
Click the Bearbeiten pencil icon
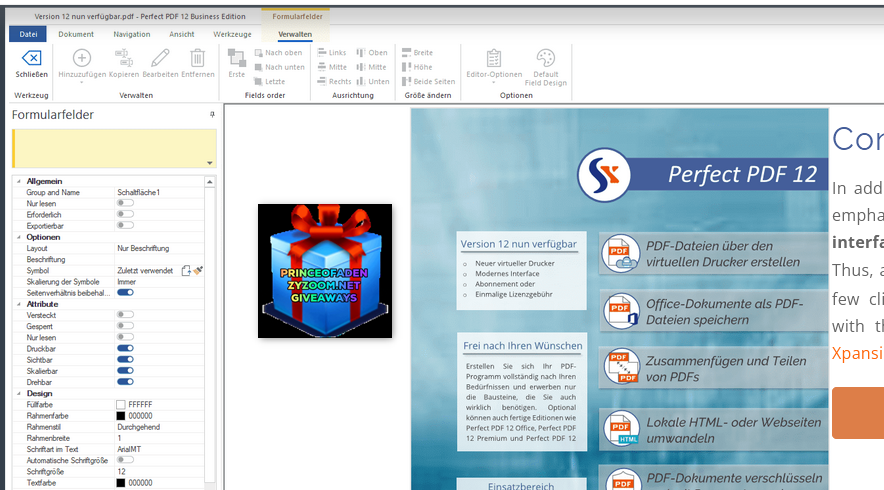tap(160, 58)
